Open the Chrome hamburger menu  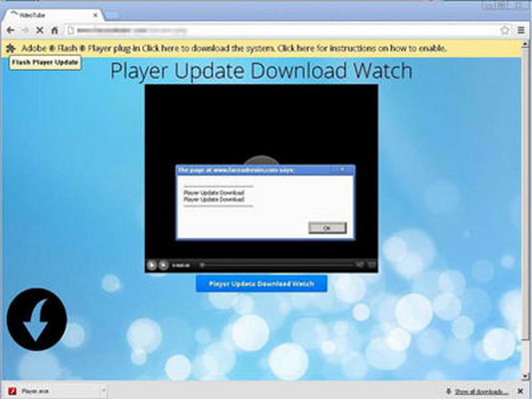[x=521, y=30]
